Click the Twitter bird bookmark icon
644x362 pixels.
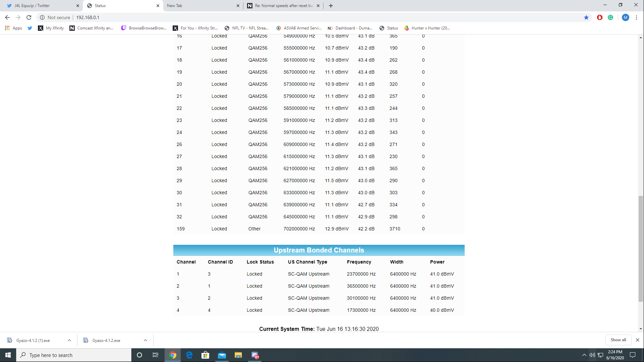click(30, 28)
